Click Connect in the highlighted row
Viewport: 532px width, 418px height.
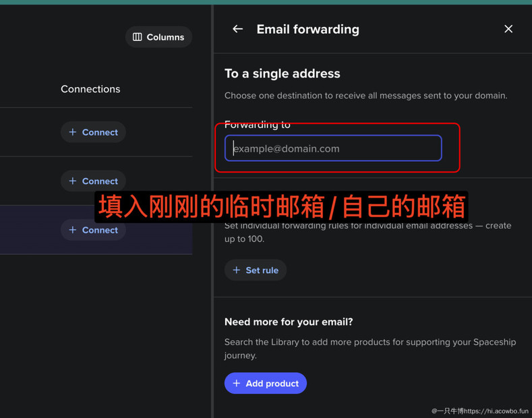(93, 230)
